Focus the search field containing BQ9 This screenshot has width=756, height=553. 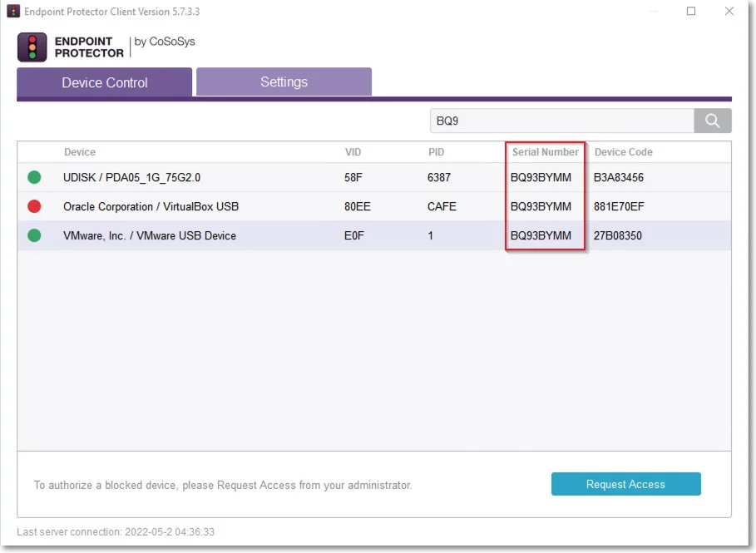[561, 121]
